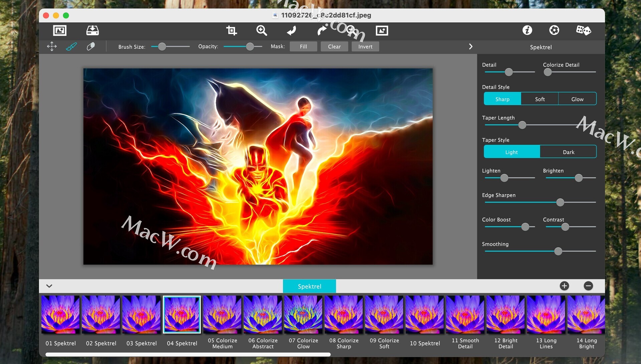Select the 12 Bright Detail preset
The image size is (641, 364).
[x=505, y=315]
